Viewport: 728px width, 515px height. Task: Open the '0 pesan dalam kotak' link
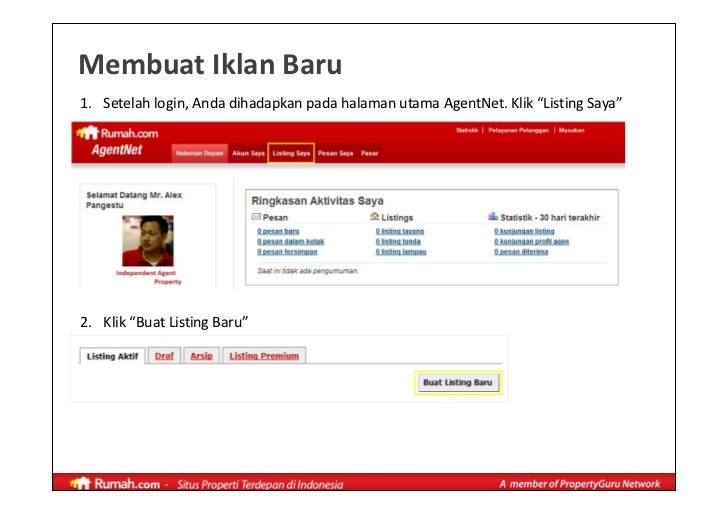coord(291,241)
